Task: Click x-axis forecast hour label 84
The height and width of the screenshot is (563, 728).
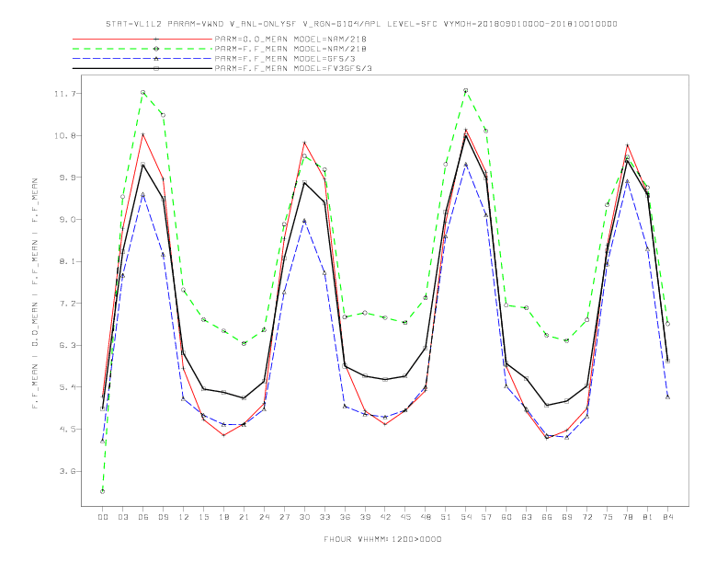Action: click(667, 517)
